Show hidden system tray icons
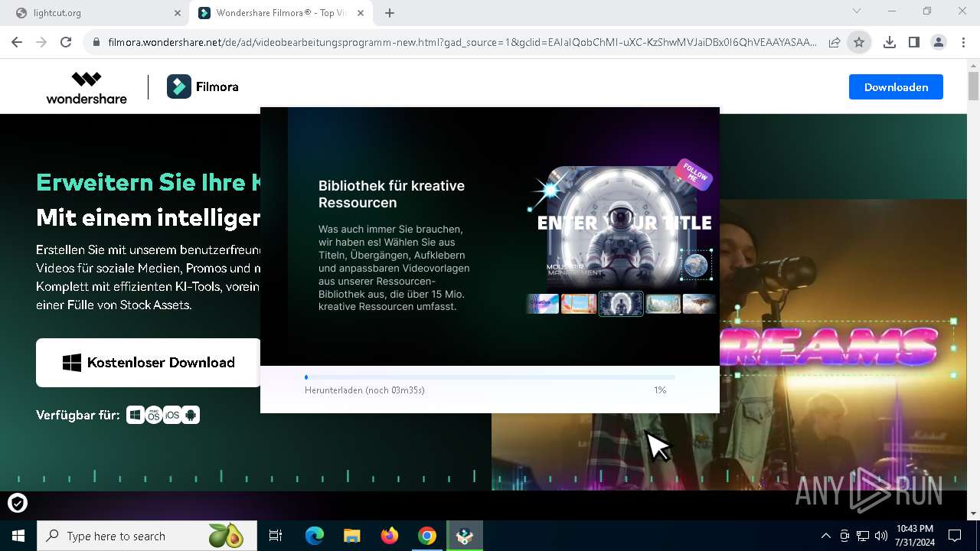This screenshot has height=551, width=980. pyautogui.click(x=825, y=536)
